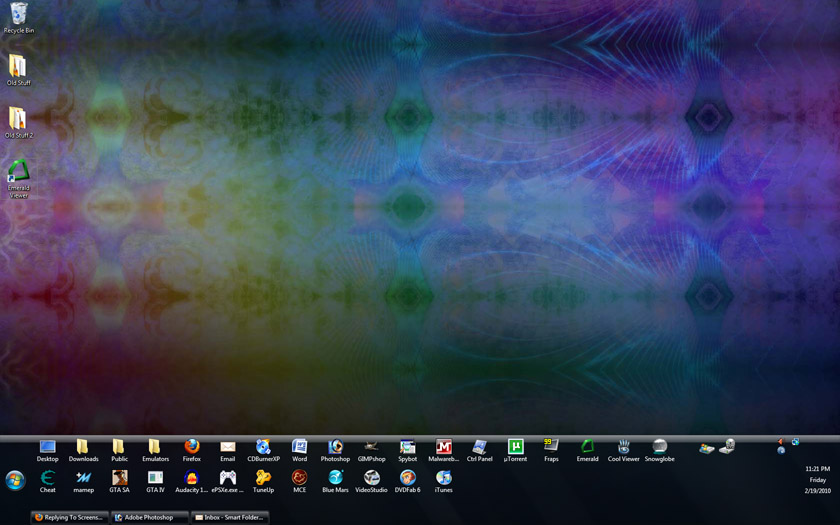840x525 pixels.
Task: Launch µTorrent from the taskbar
Action: click(515, 451)
